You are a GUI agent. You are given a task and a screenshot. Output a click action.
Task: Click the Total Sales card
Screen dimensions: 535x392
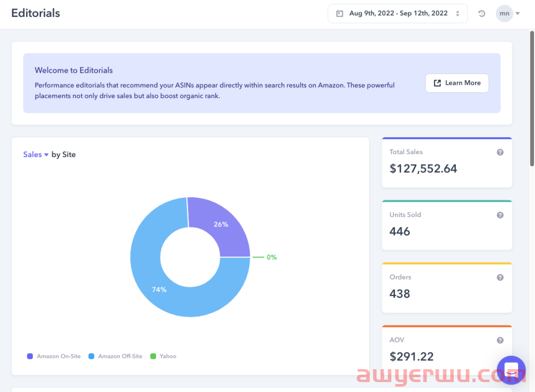[446, 163]
